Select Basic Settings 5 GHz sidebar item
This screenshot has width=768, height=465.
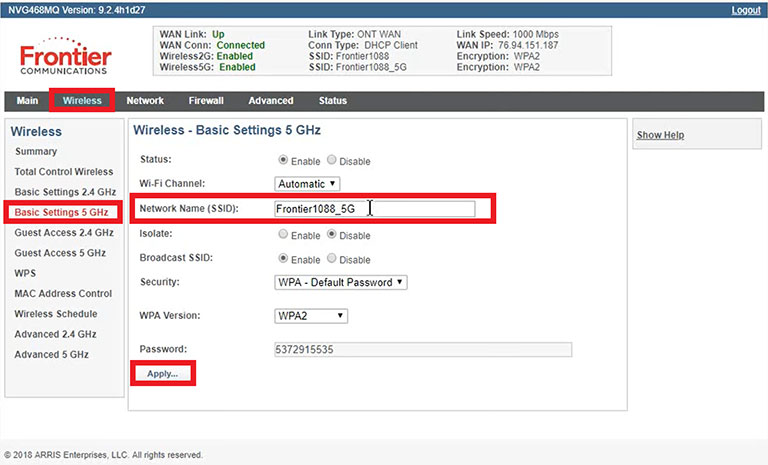(x=61, y=212)
